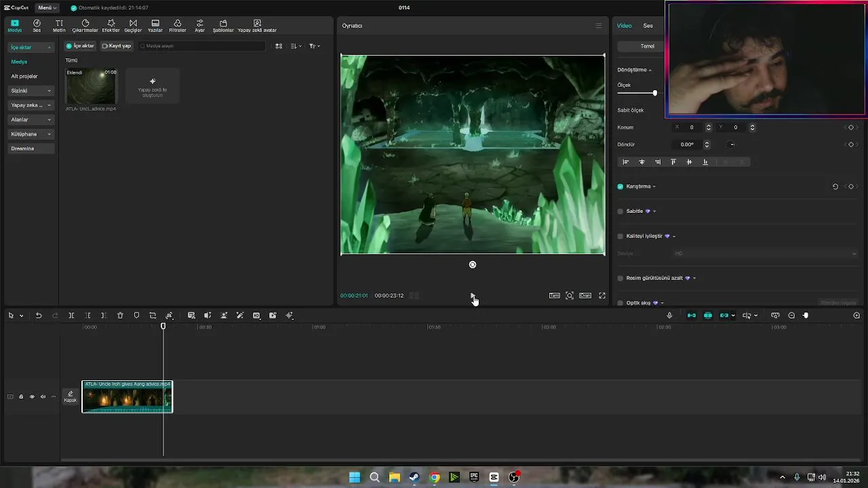Hide the video track with the eye icon

pos(32,396)
